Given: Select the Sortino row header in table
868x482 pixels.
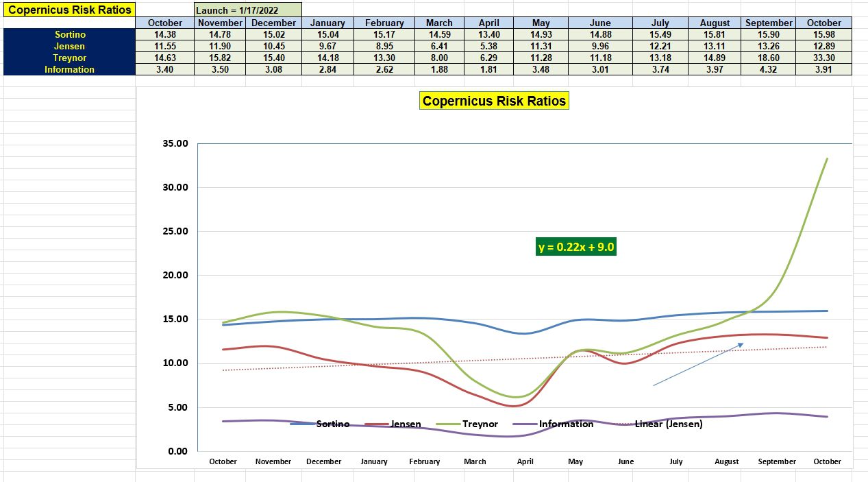Looking at the screenshot, I should [69, 34].
